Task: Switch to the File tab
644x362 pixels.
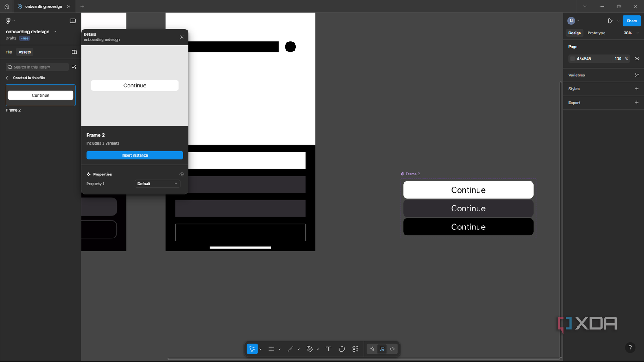Action: (x=9, y=52)
